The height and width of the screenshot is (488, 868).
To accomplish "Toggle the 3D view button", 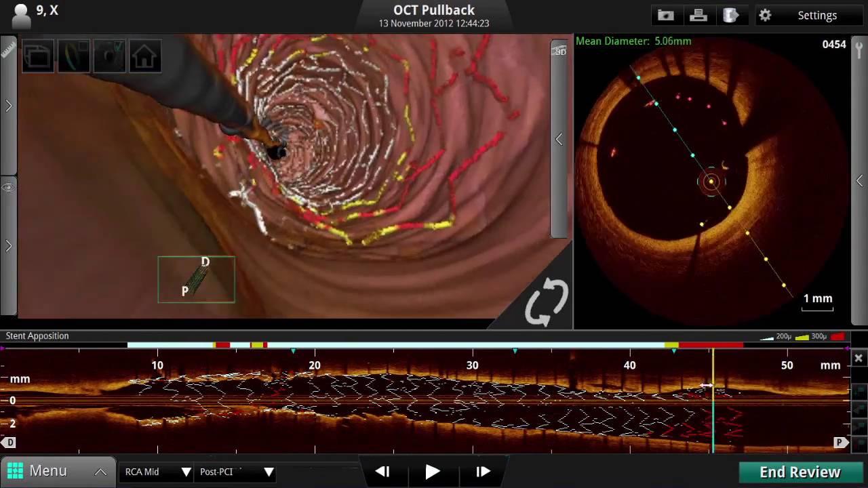I will point(559,51).
